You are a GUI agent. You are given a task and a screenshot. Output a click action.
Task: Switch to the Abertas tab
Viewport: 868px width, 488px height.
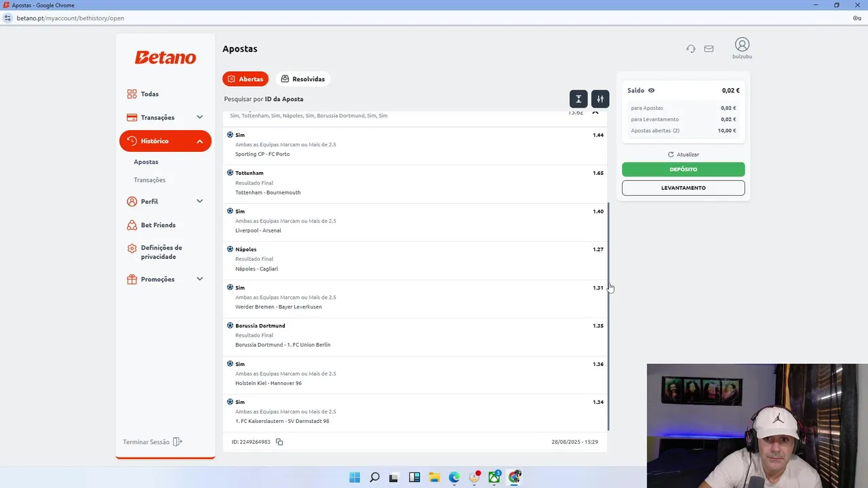pyautogui.click(x=245, y=79)
